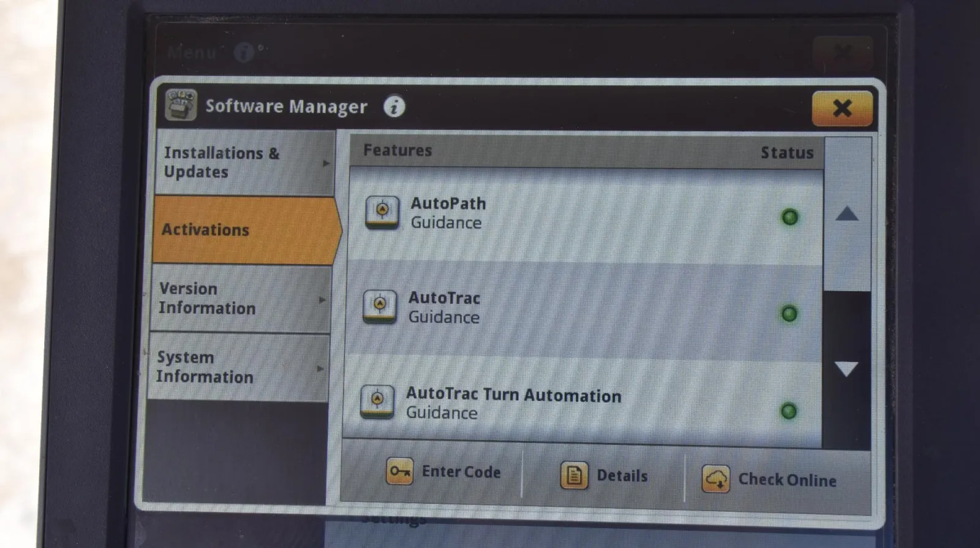Click the AutoTrac guidance feature icon

click(380, 306)
